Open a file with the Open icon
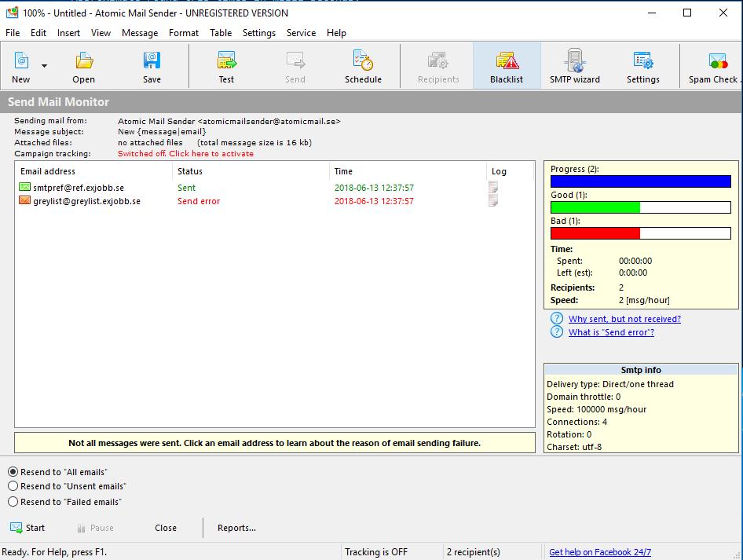 pyautogui.click(x=84, y=61)
